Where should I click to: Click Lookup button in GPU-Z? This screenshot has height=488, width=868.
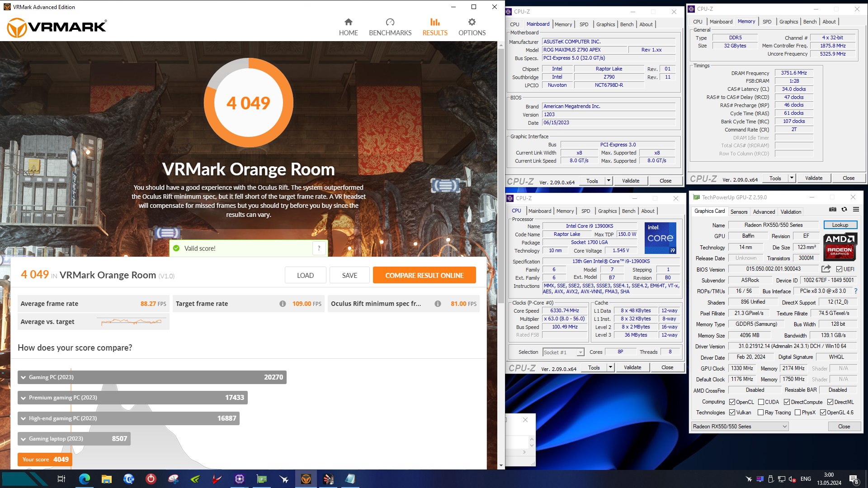(x=840, y=225)
